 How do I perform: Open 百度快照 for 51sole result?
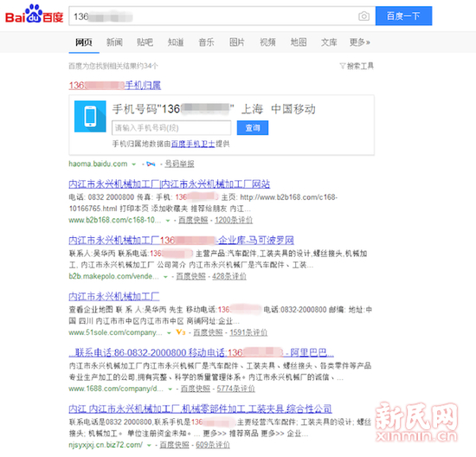[x=208, y=332]
